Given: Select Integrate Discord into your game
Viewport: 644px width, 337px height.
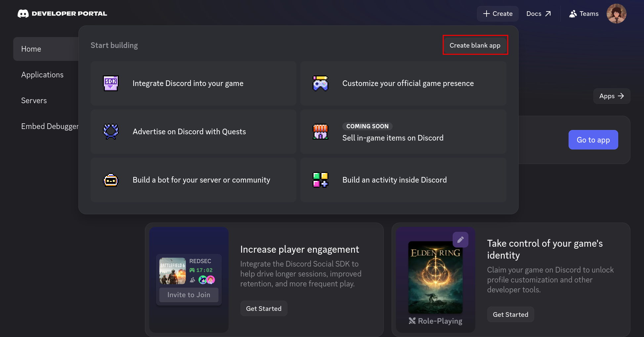Looking at the screenshot, I should (x=193, y=83).
